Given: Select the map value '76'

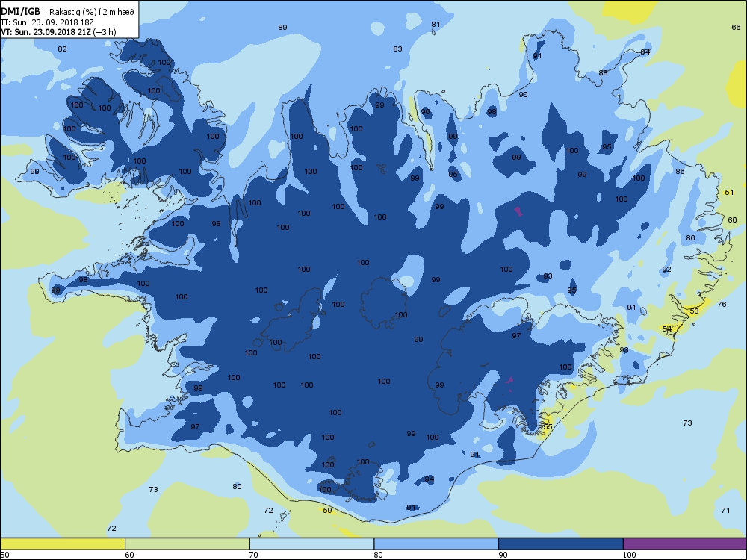Looking at the screenshot, I should point(722,304).
